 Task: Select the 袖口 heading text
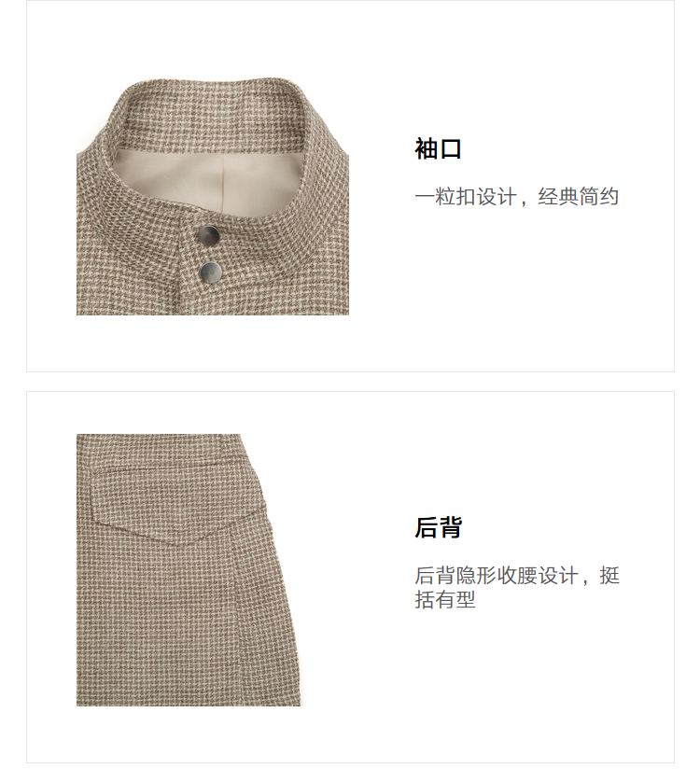(x=438, y=148)
